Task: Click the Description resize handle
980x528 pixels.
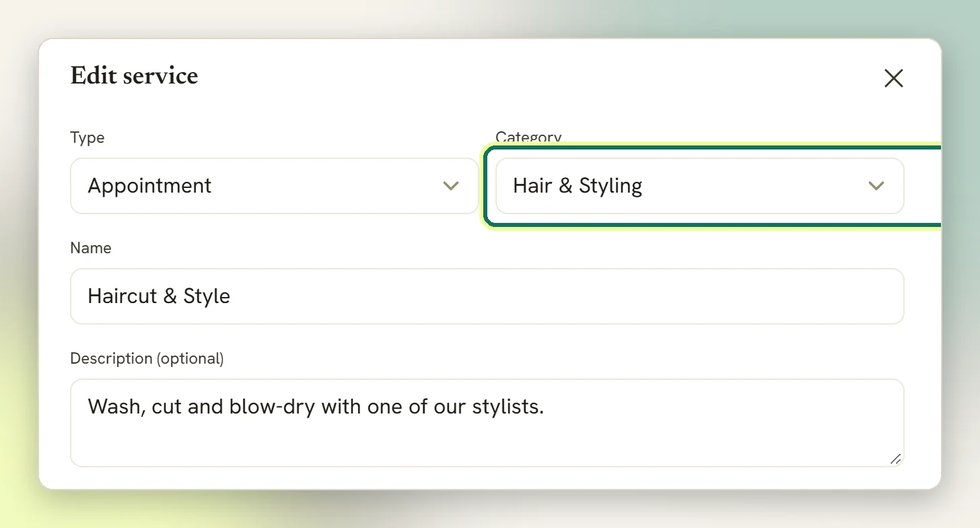Action: 895,459
